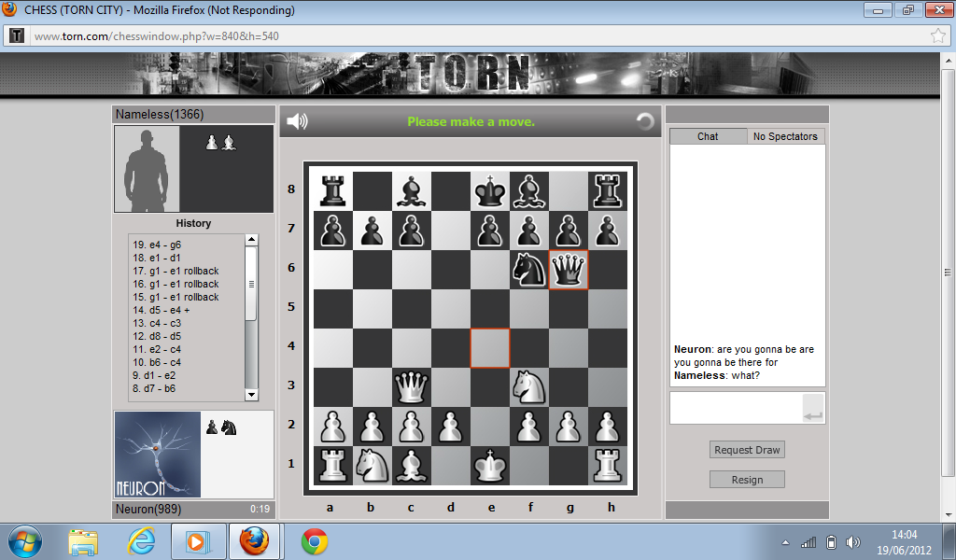
Task: Click the page vertical scrollbar thumb
Action: (948, 272)
